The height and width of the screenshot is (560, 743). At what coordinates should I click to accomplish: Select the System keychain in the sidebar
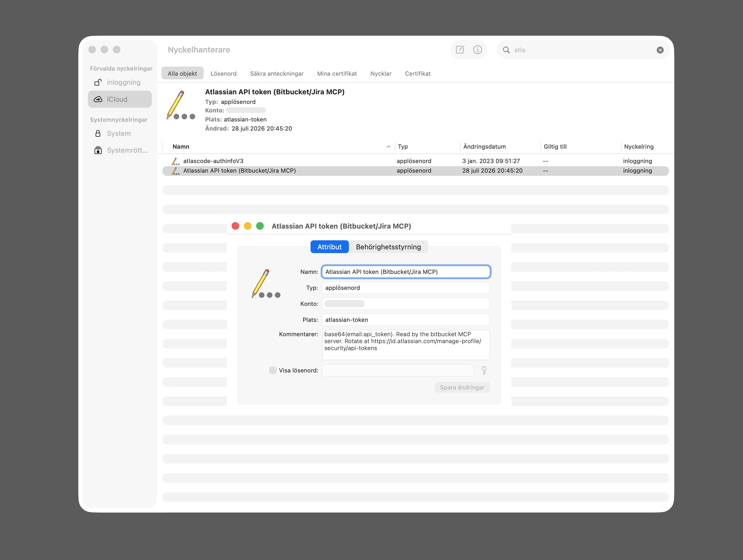(x=120, y=134)
